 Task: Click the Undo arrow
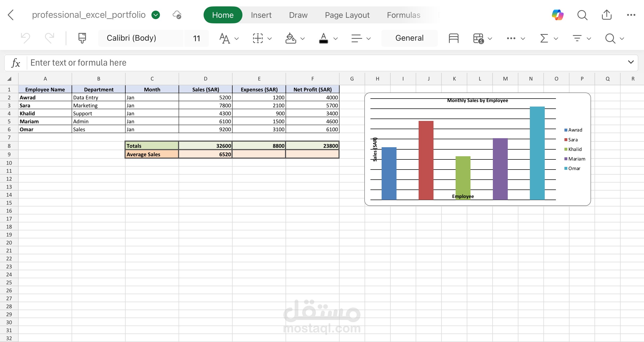pos(25,38)
